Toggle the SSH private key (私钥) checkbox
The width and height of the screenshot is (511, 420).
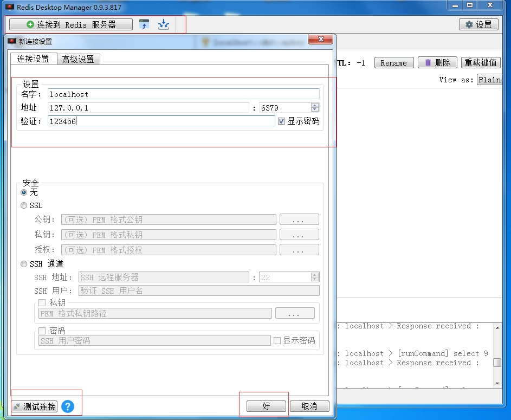42,303
